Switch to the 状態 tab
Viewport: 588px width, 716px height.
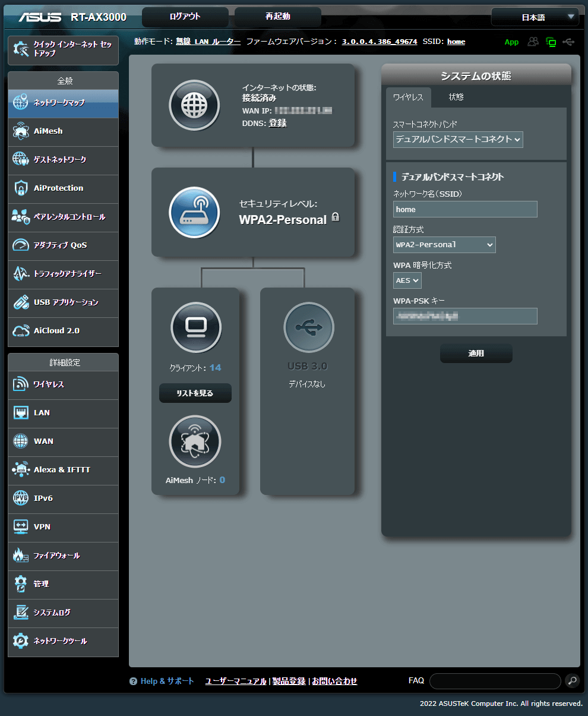456,97
